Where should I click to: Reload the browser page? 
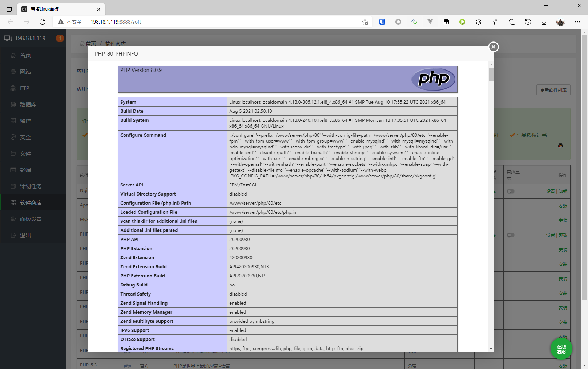pyautogui.click(x=43, y=22)
